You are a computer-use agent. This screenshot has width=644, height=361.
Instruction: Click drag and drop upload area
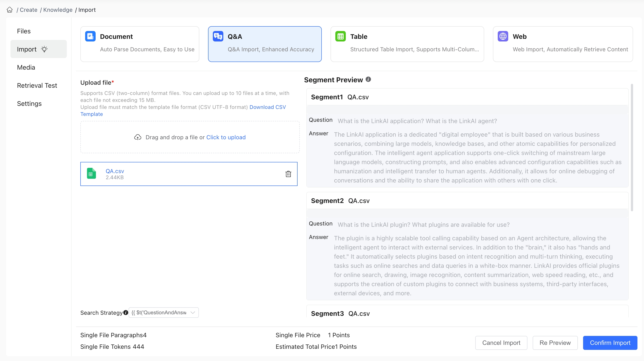190,137
